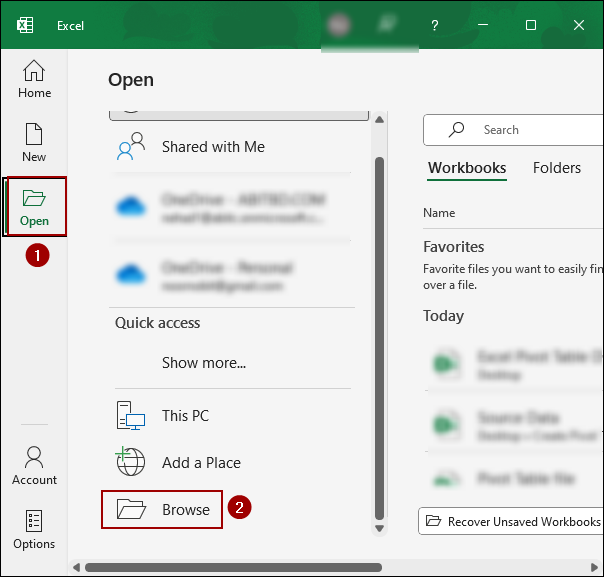Screen dimensions: 604x577
Task: Select the Workbooks tab
Action: coord(467,169)
